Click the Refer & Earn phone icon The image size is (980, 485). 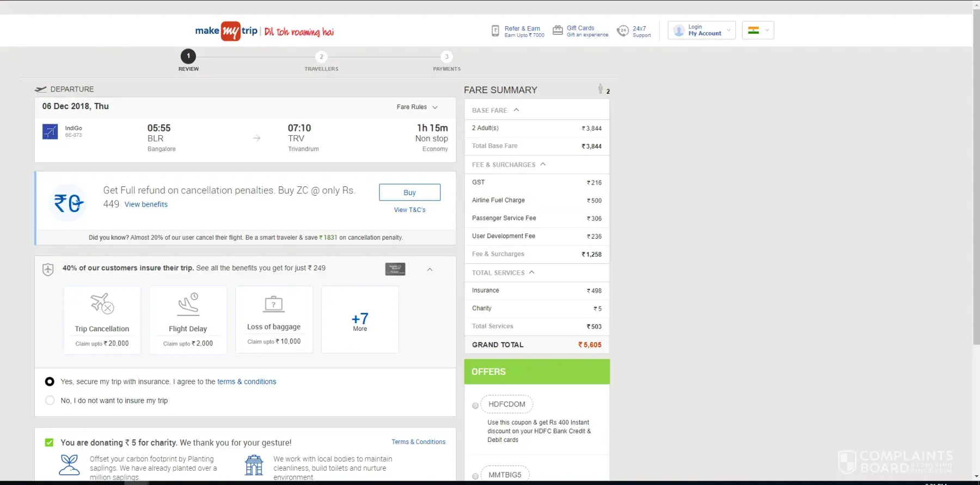(x=495, y=31)
